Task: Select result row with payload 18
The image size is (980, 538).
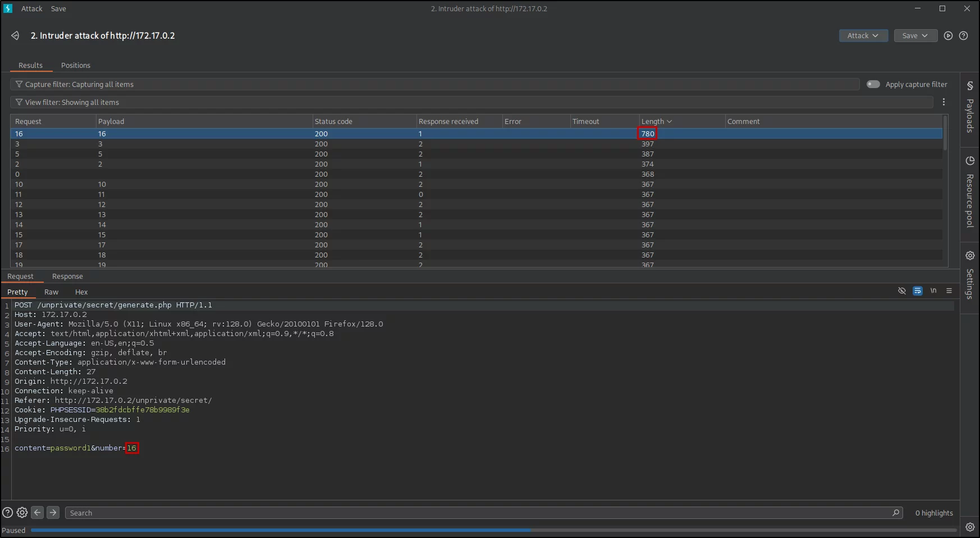Action: [477, 255]
